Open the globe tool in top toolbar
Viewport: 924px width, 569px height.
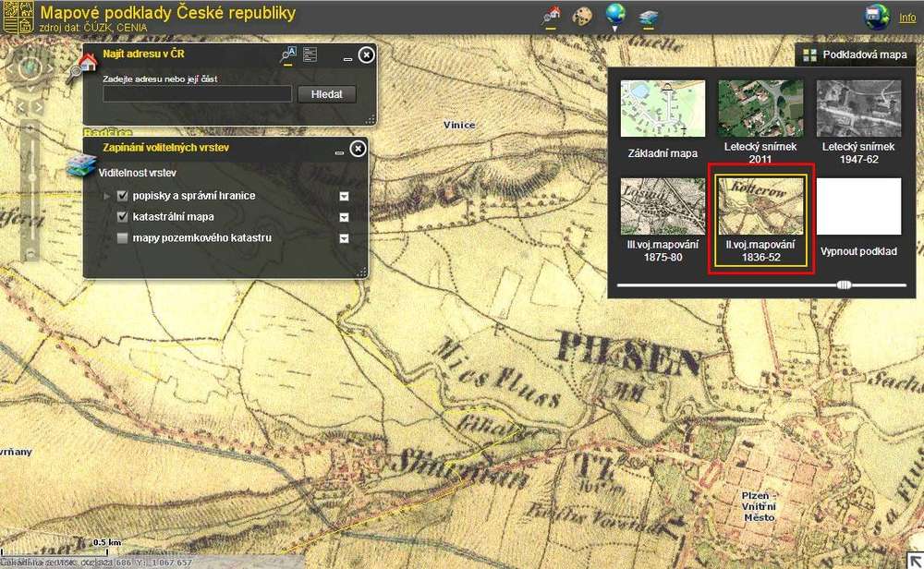(614, 15)
